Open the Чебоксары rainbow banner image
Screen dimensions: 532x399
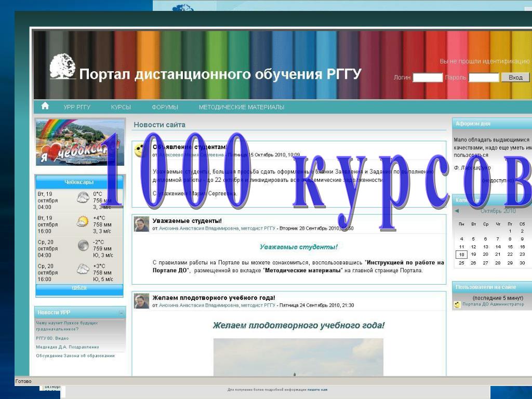click(80, 142)
